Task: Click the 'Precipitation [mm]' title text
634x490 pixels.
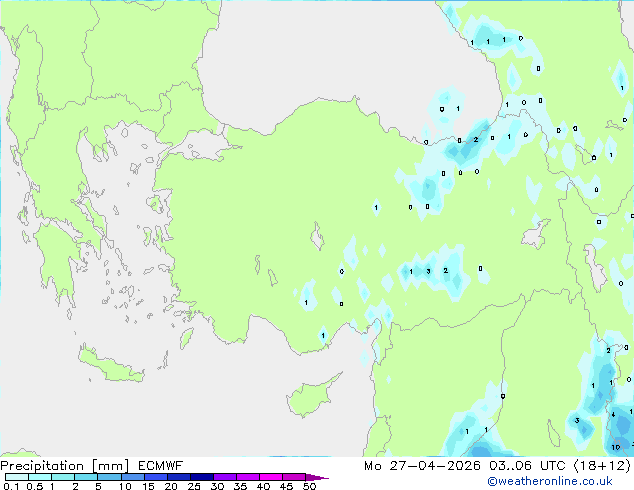Action: point(65,466)
